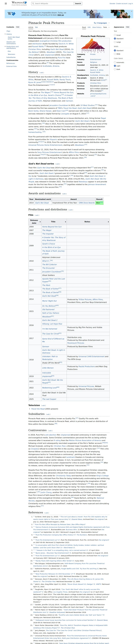Open pinnaclepeakpictures.com website link
The width and height of the screenshot is (138, 644).
coord(98,95)
